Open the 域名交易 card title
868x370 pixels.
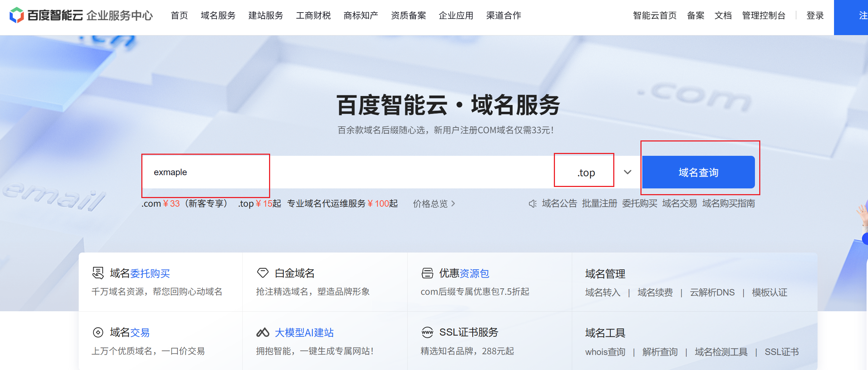130,332
